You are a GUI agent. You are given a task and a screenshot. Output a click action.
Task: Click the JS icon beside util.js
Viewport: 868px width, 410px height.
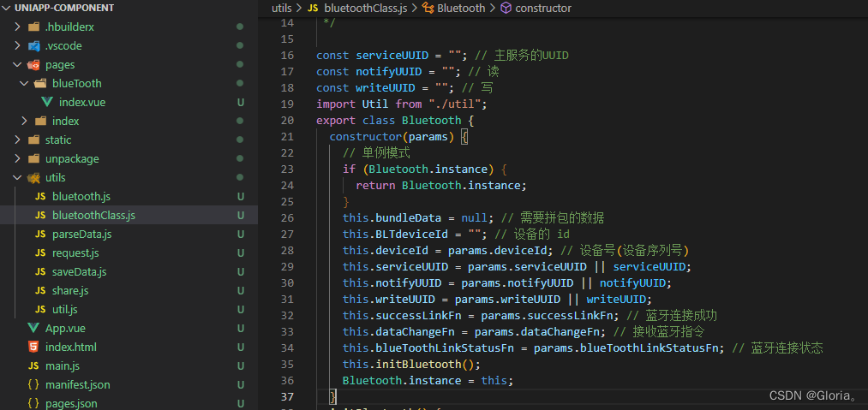coord(40,309)
